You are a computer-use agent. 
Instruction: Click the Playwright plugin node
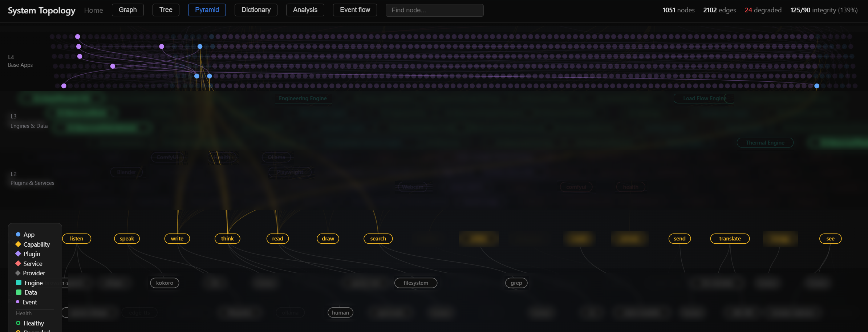click(290, 172)
